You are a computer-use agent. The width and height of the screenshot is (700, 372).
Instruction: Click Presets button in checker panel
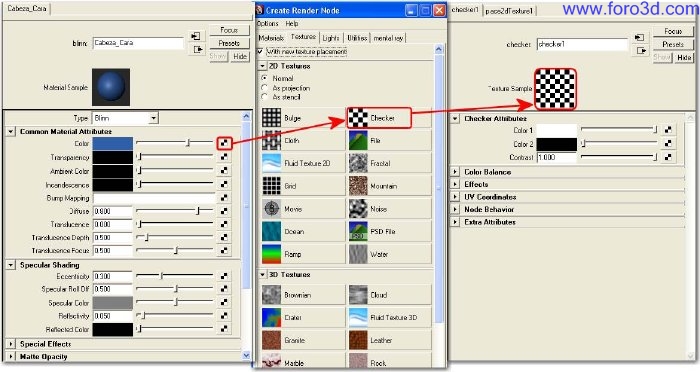(x=673, y=44)
